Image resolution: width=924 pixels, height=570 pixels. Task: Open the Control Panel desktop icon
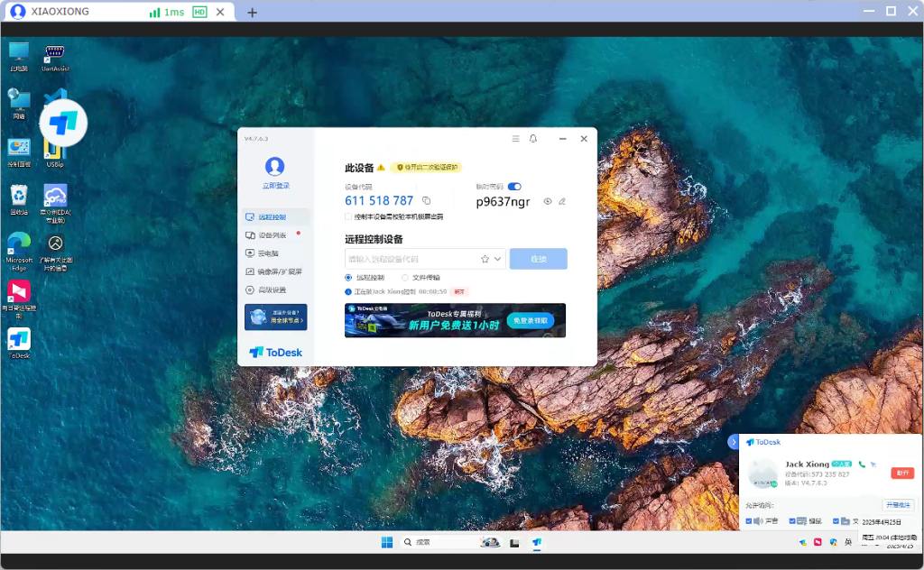click(x=19, y=152)
